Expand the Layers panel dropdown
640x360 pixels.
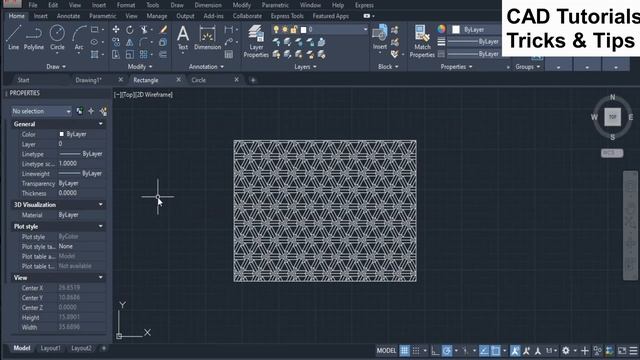point(305,67)
